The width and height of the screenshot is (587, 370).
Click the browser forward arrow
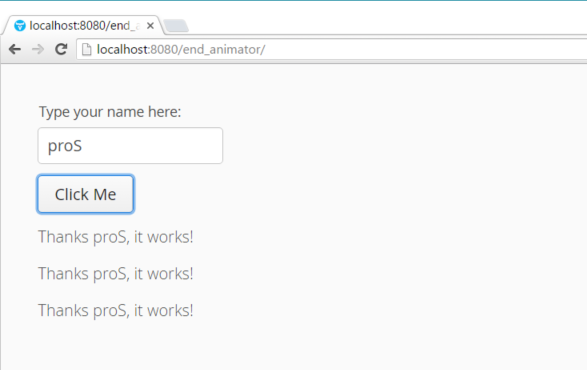click(x=38, y=49)
